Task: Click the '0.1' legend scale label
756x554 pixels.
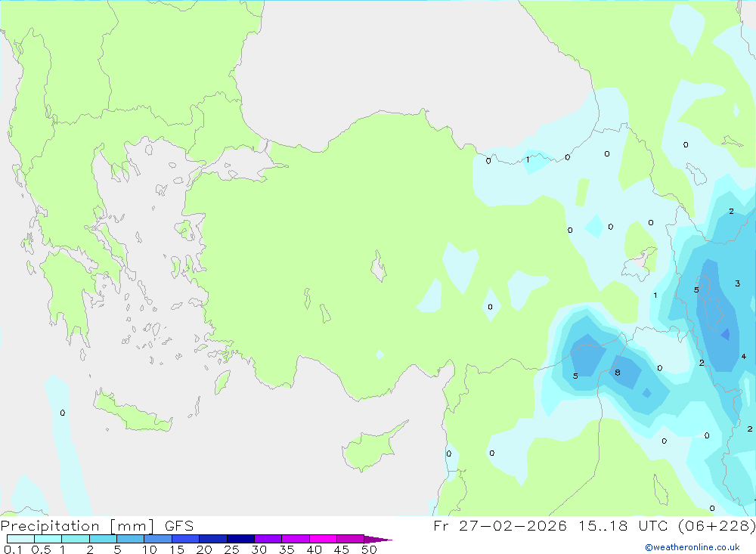Action: pyautogui.click(x=13, y=549)
